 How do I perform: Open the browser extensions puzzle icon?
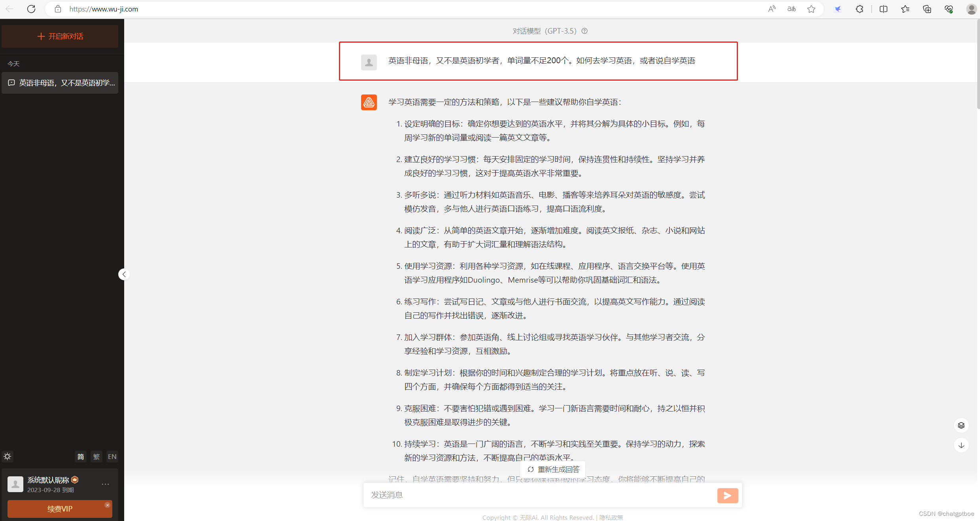pos(860,9)
